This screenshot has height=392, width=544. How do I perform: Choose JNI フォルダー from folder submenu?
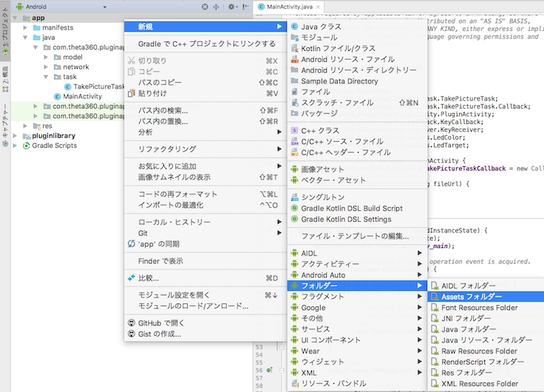(x=466, y=318)
